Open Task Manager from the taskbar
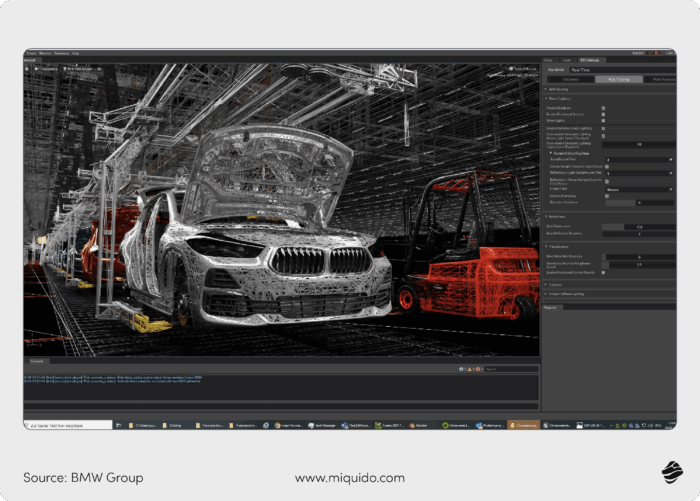700x501 pixels. click(321, 426)
